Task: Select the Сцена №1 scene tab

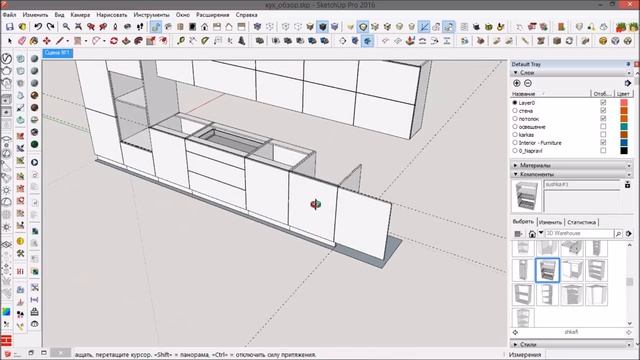Action: pyautogui.click(x=58, y=53)
